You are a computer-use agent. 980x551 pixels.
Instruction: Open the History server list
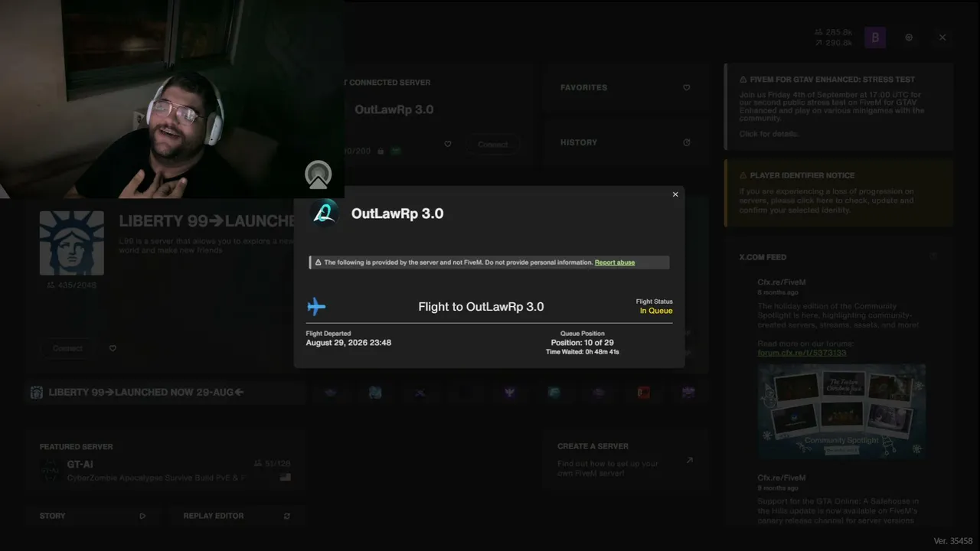pyautogui.click(x=625, y=142)
